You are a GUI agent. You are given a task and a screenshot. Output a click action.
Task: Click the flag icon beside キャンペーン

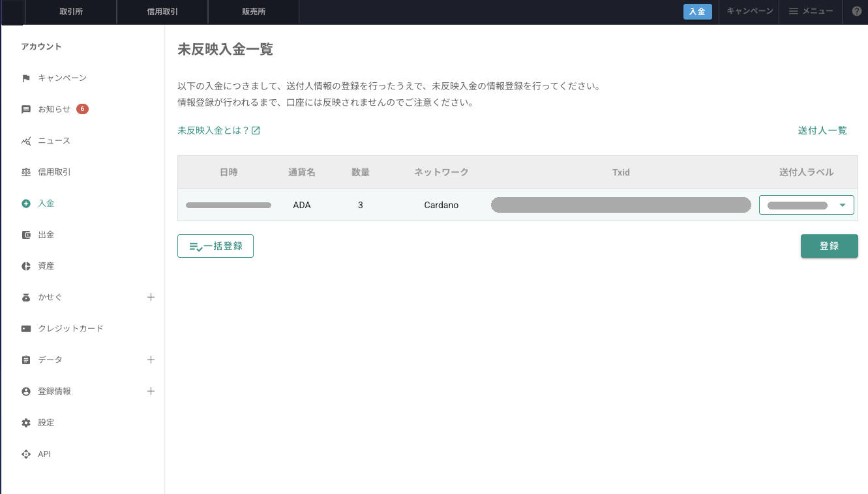(26, 78)
